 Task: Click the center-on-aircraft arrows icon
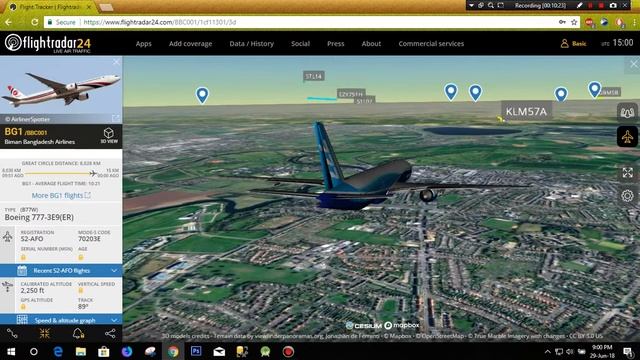(x=44, y=334)
